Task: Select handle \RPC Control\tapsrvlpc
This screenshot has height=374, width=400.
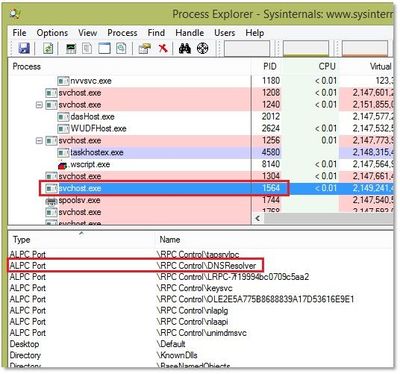Action: point(198,255)
